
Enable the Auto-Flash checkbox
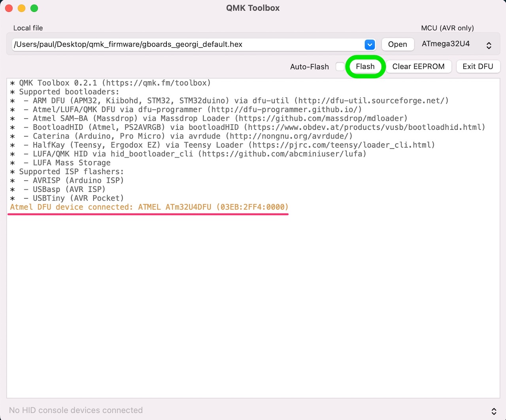tap(340, 66)
